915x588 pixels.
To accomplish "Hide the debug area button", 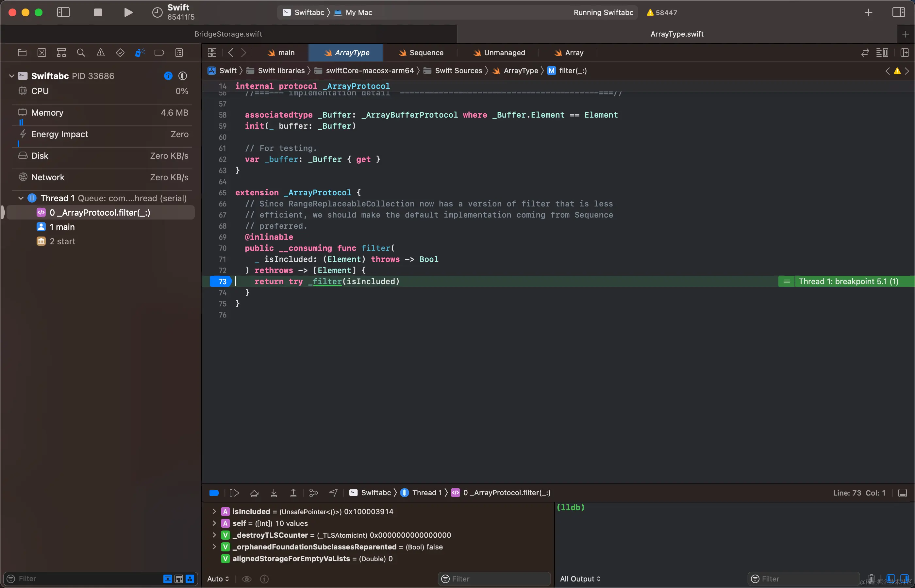I will [x=903, y=493].
